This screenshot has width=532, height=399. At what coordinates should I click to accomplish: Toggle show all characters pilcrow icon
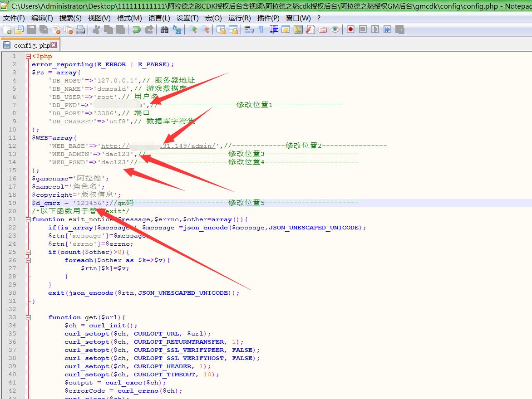(x=261, y=29)
